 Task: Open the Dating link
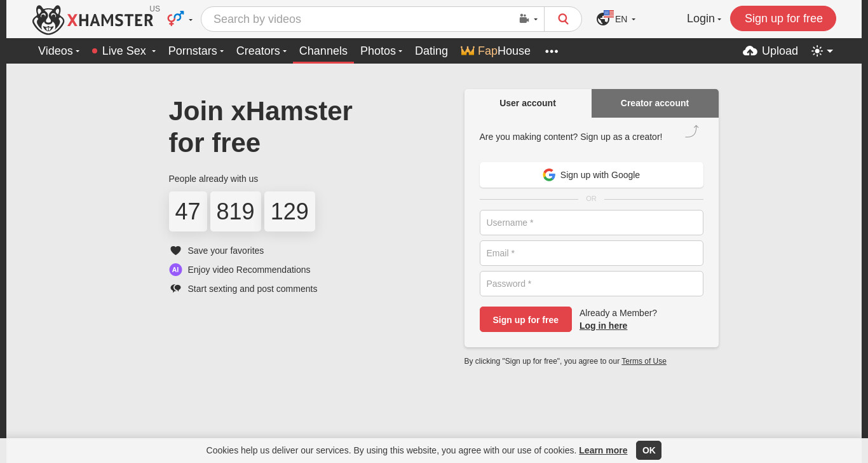[431, 51]
